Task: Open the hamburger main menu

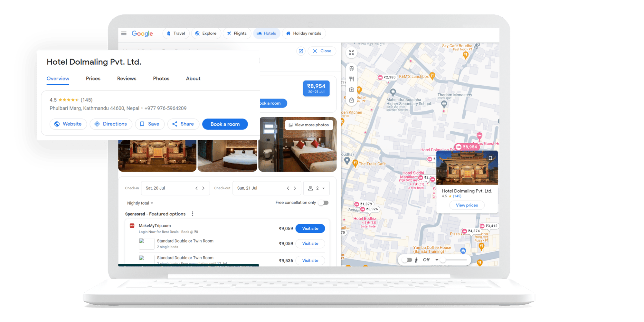Action: coord(124,33)
